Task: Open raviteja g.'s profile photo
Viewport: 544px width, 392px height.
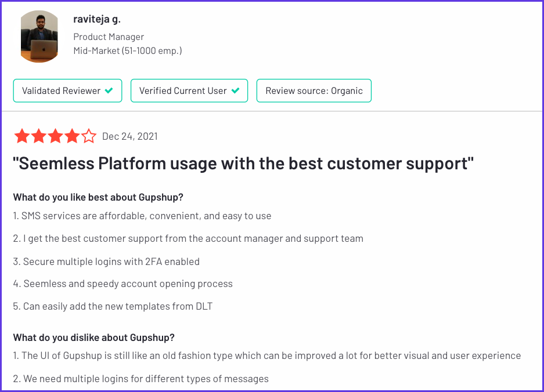Action: click(x=39, y=37)
